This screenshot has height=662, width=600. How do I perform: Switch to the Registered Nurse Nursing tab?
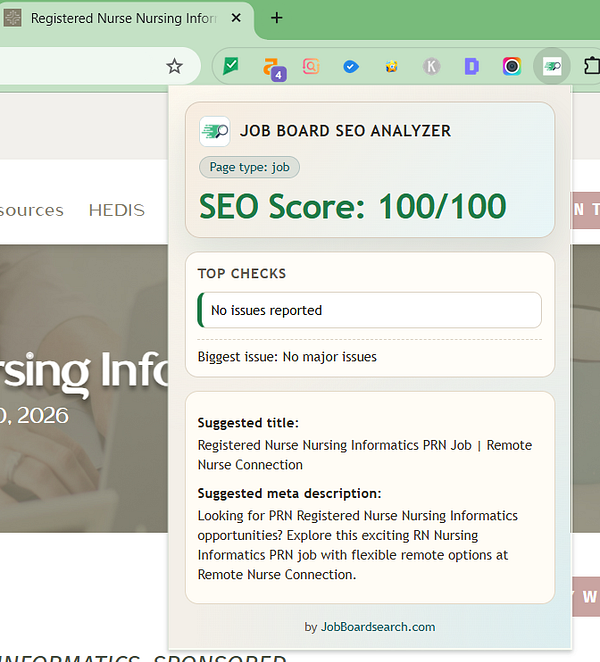tap(123, 19)
